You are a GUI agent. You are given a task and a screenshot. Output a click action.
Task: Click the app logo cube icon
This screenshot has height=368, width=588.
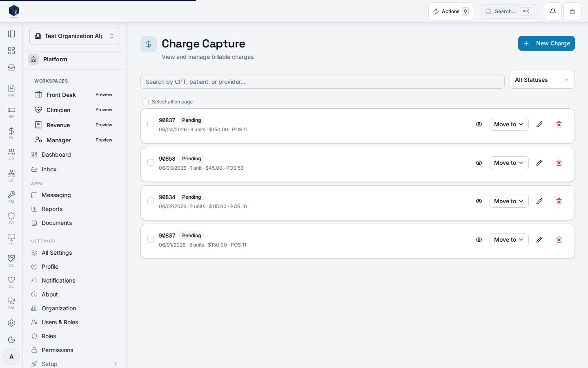[14, 11]
